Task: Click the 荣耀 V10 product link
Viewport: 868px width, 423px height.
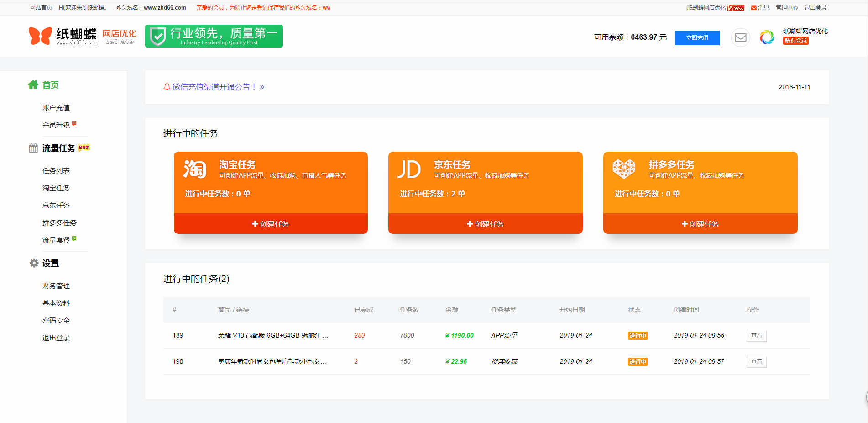Action: tap(273, 335)
